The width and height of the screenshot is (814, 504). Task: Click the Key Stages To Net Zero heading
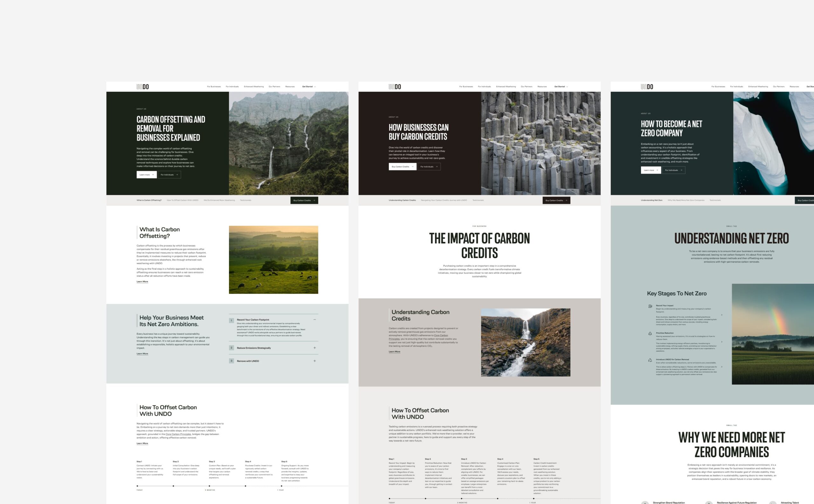(x=677, y=293)
